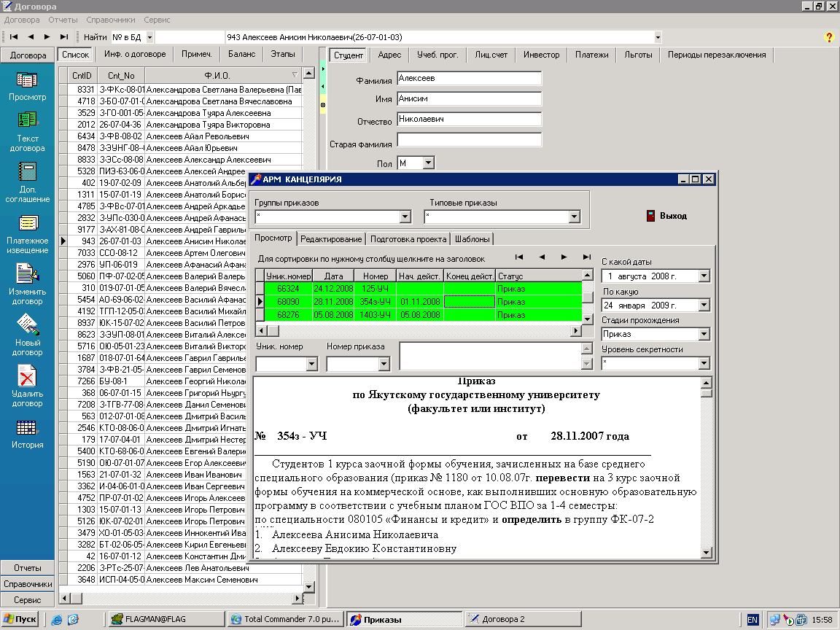Expand the Типовые приказы dropdown

tap(575, 217)
